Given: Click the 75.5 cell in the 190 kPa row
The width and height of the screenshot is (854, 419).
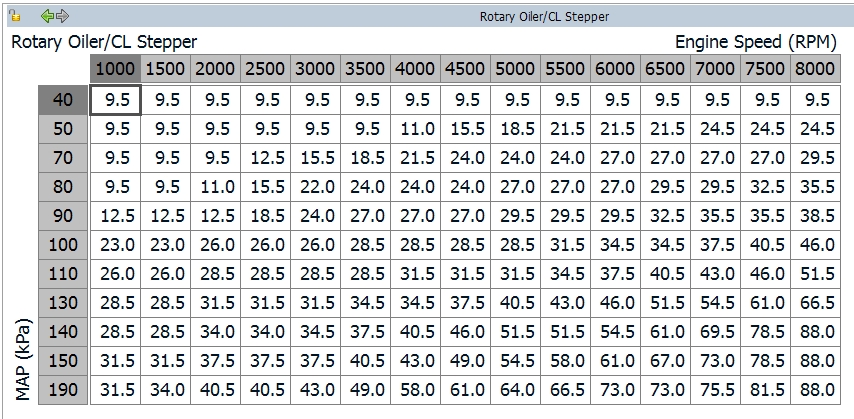Looking at the screenshot, I should tap(716, 390).
